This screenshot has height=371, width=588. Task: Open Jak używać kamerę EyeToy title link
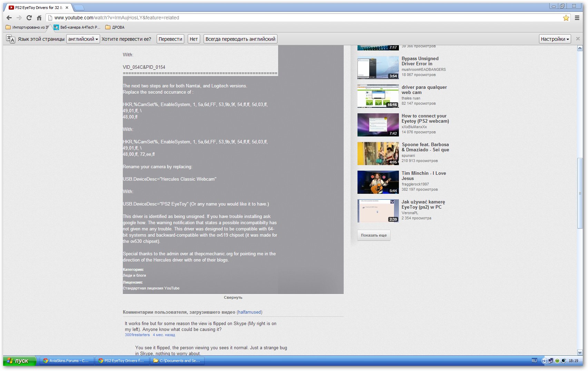423,204
